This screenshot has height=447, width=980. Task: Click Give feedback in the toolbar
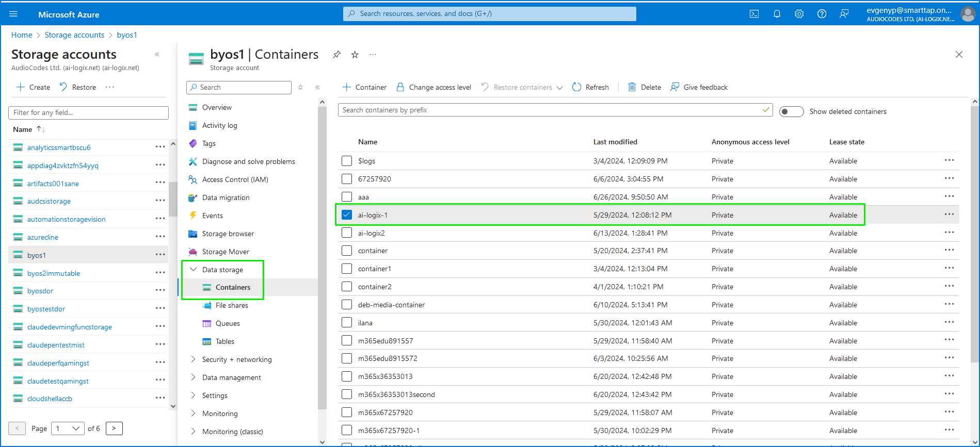point(699,87)
